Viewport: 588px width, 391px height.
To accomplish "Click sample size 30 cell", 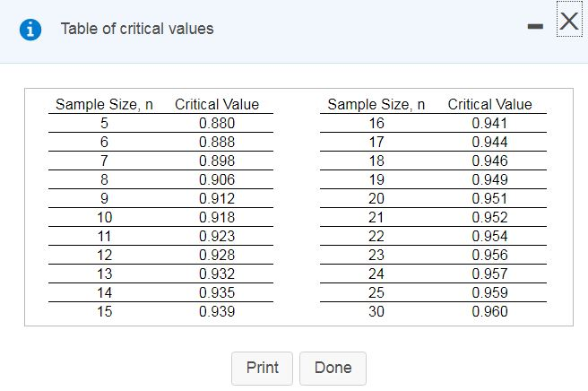I will (376, 311).
